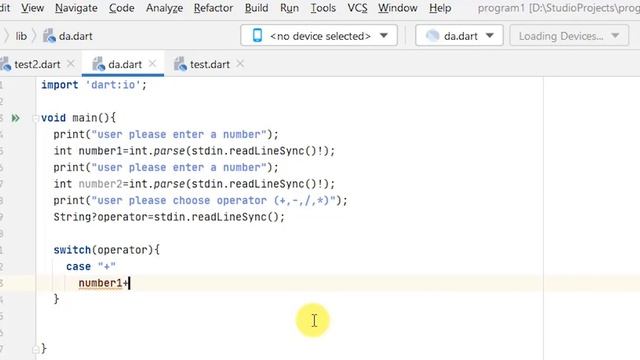
Task: Open the View menu
Action: click(x=32, y=8)
